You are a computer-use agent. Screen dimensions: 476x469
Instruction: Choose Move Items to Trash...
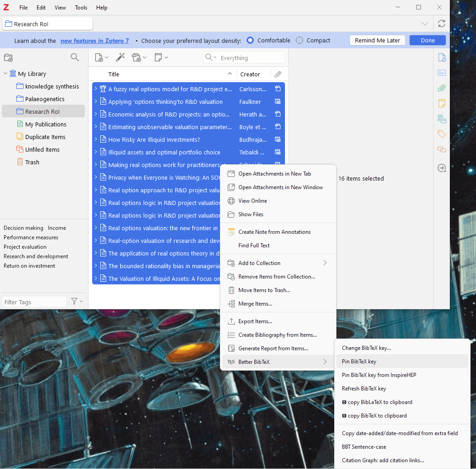tap(278, 290)
